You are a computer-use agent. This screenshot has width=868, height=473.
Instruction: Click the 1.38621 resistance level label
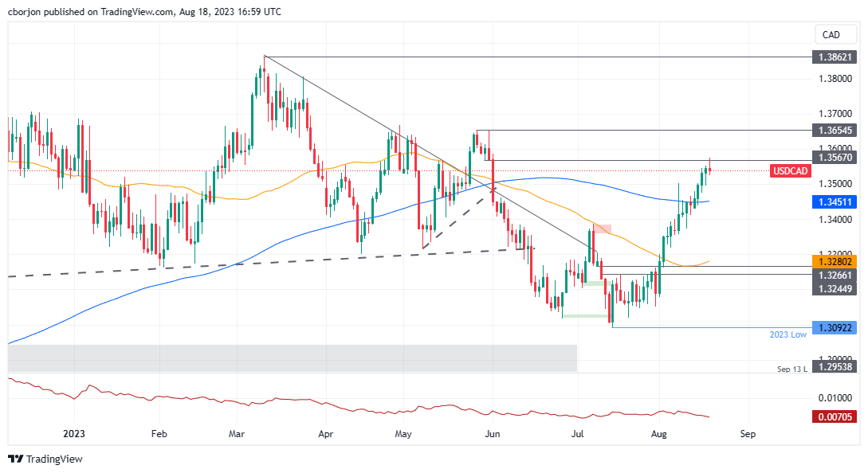(x=835, y=57)
